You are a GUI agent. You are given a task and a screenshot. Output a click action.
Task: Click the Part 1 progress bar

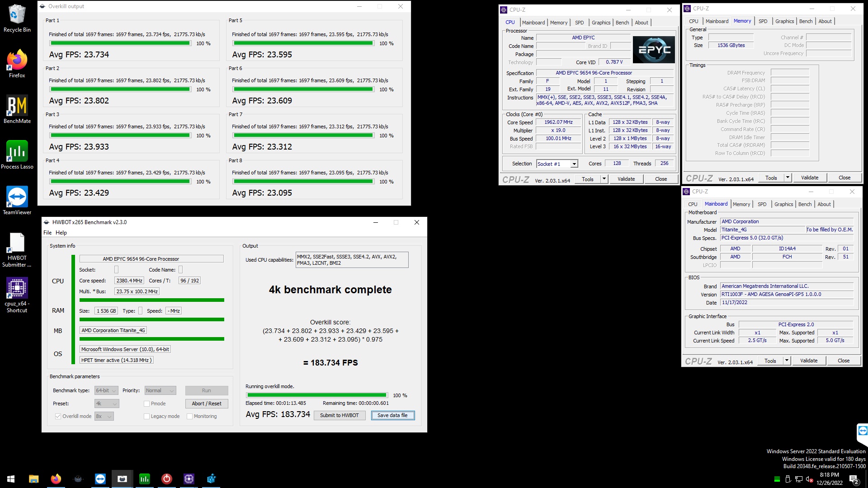(x=120, y=43)
